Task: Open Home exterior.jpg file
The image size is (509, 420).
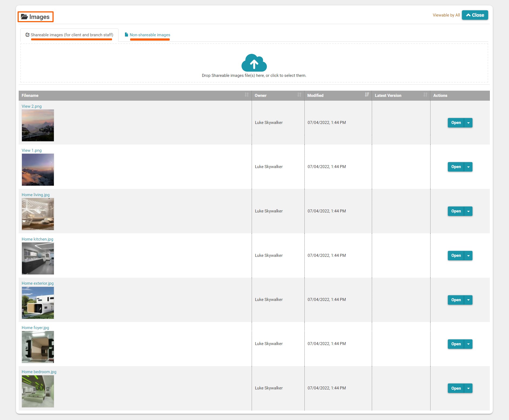Action: coord(456,300)
